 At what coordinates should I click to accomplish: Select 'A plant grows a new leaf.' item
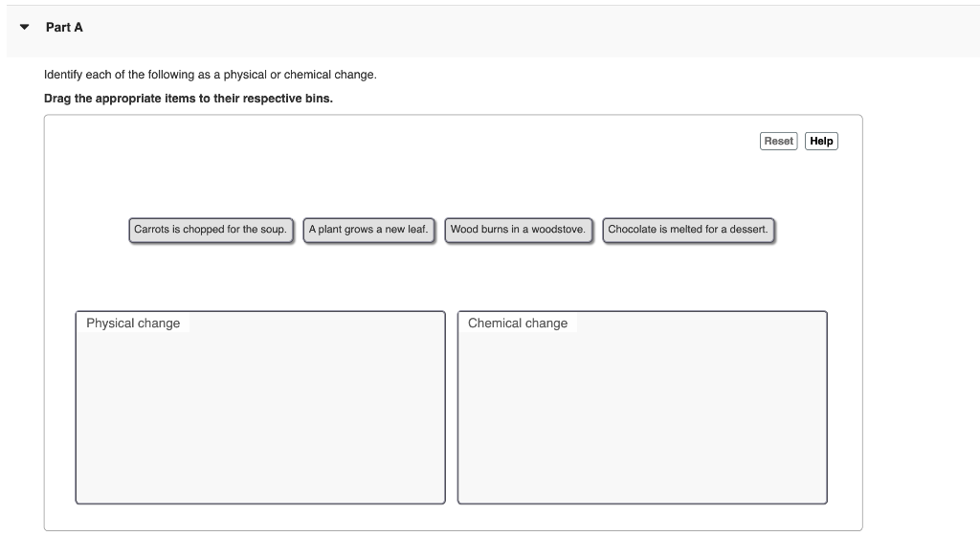point(368,230)
